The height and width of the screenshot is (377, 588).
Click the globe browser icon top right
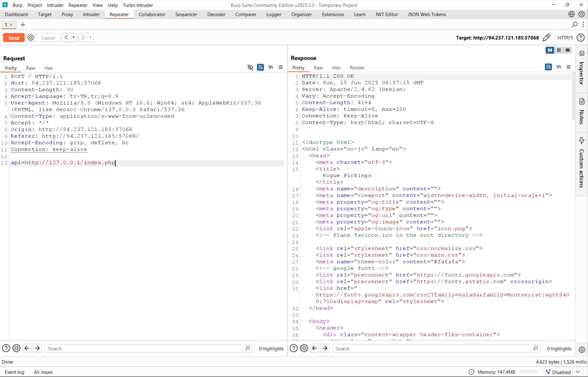tap(571, 14)
